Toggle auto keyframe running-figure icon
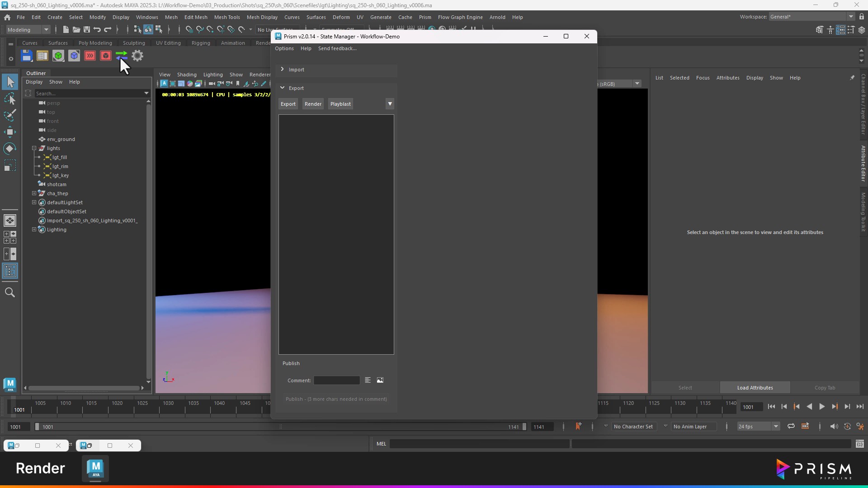The width and height of the screenshot is (868, 488). [860, 426]
